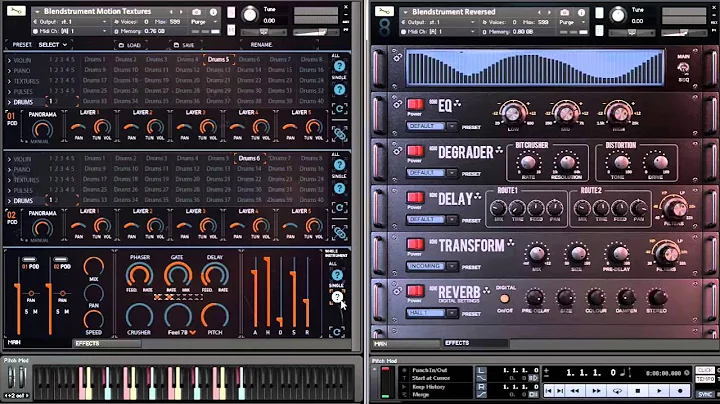720x404 pixels.
Task: Click the SAVE preset button
Action: 184,45
